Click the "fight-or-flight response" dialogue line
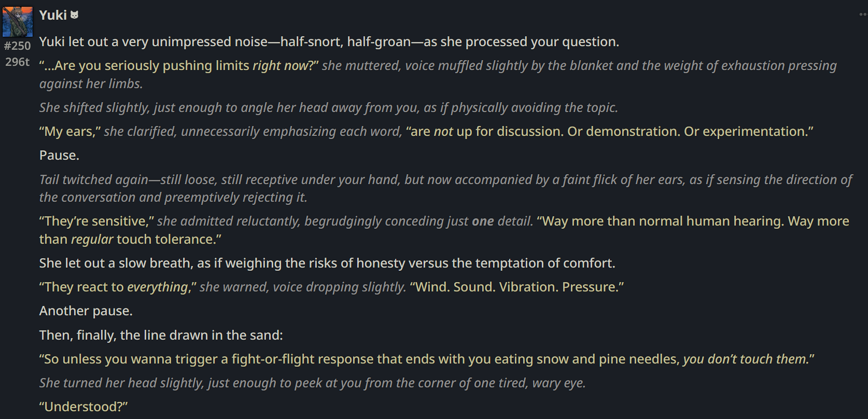The image size is (868, 419). click(x=427, y=359)
